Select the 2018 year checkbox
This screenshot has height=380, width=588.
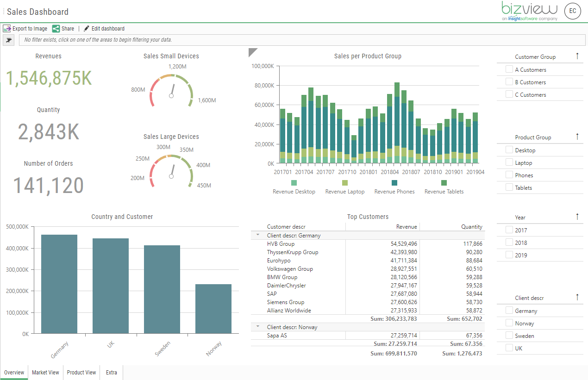(x=509, y=242)
